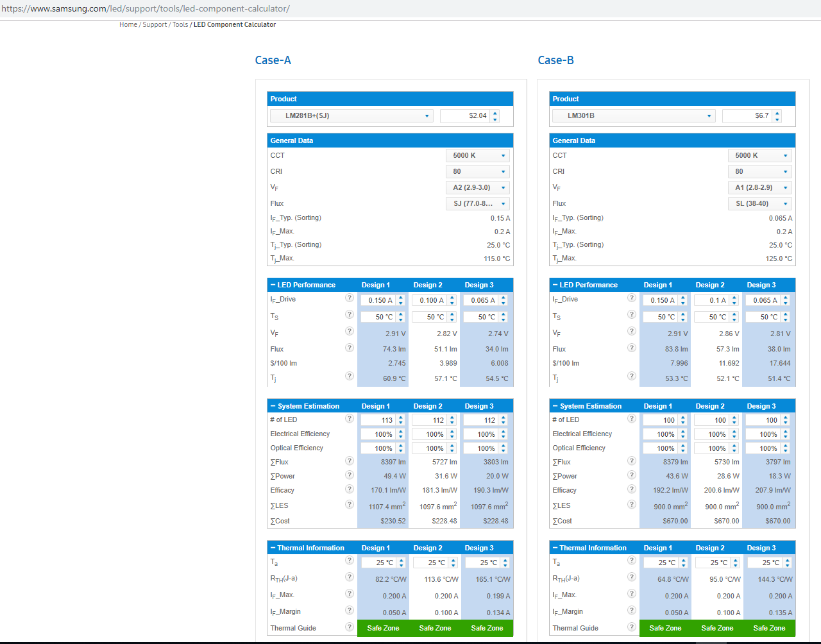Click Case-B product price field $6.7

pos(747,116)
